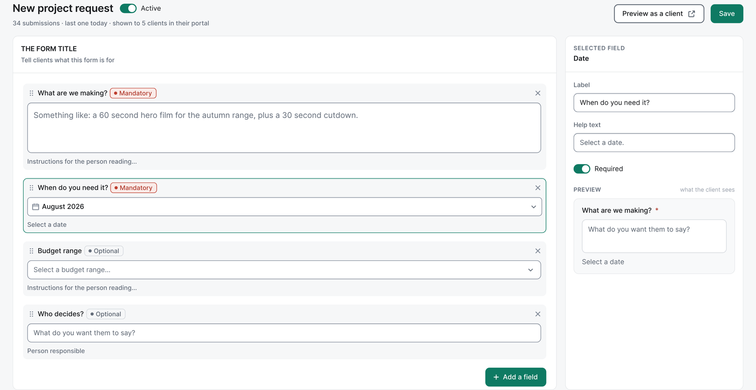This screenshot has width=756, height=390.
Task: Grab drag handle of Budget range field
Action: 31,251
